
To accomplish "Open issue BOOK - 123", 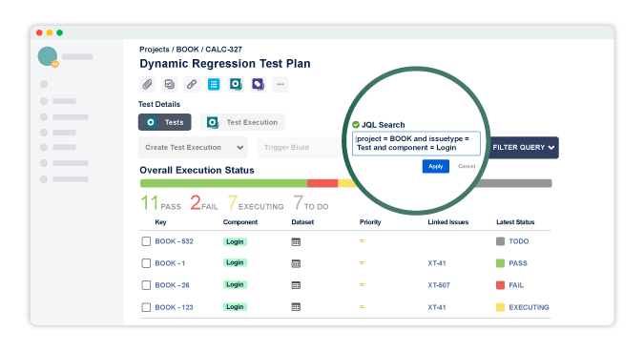I will pyautogui.click(x=175, y=307).
